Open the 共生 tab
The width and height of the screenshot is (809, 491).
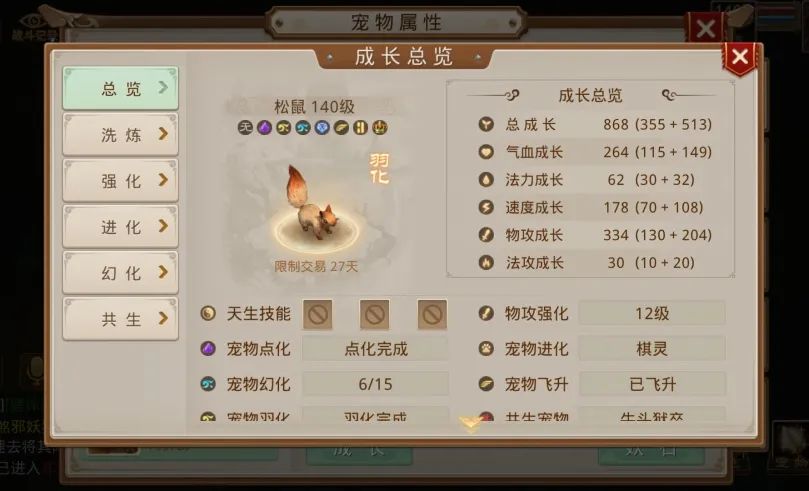click(x=120, y=319)
